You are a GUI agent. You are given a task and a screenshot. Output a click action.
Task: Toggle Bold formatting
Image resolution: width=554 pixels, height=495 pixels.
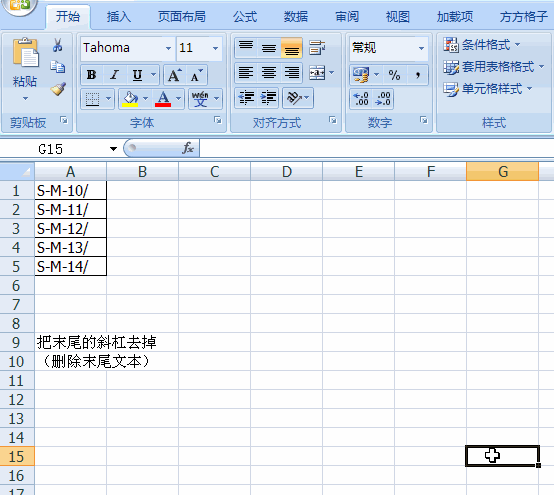pos(92,75)
